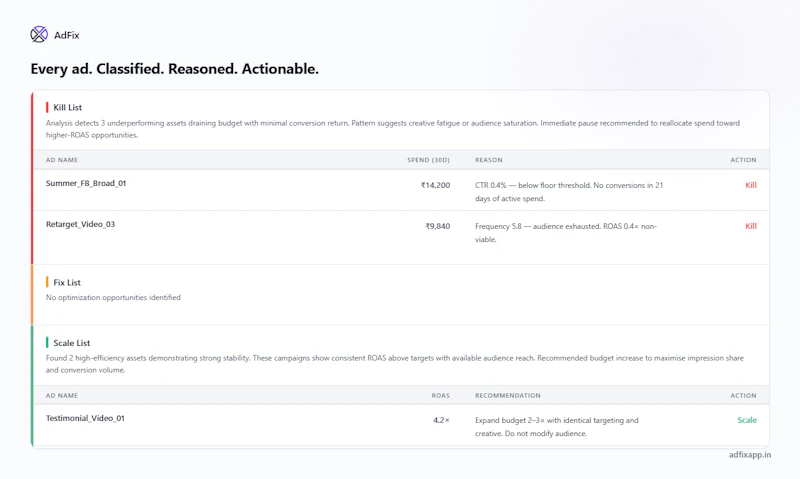Click the Scale List ACTION column header
This screenshot has height=479, width=800.
point(743,395)
